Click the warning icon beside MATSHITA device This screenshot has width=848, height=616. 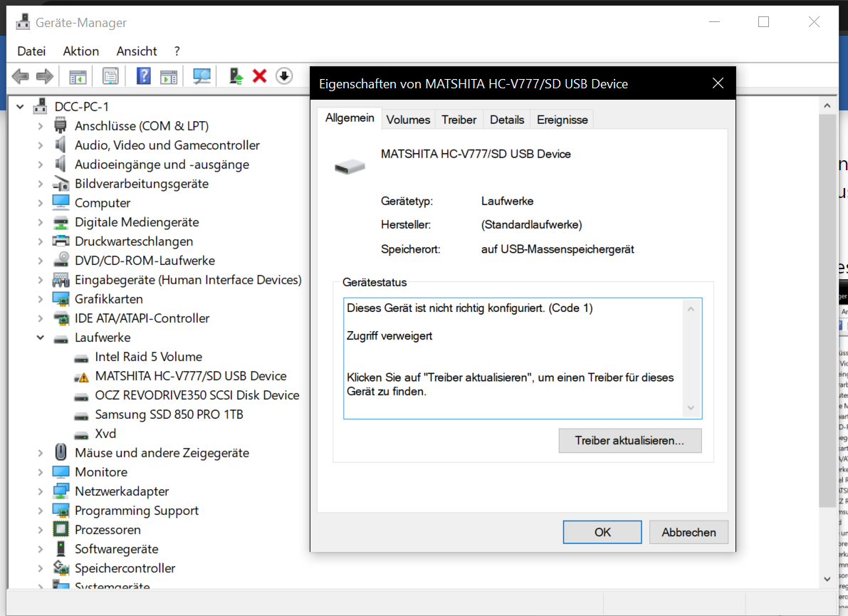click(82, 377)
